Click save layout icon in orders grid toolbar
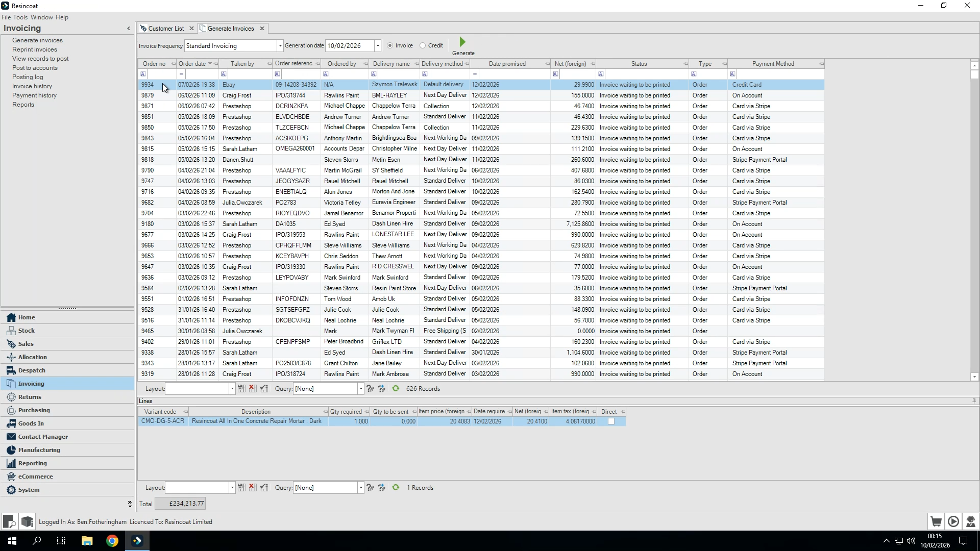Image resolution: width=980 pixels, height=551 pixels. click(241, 389)
